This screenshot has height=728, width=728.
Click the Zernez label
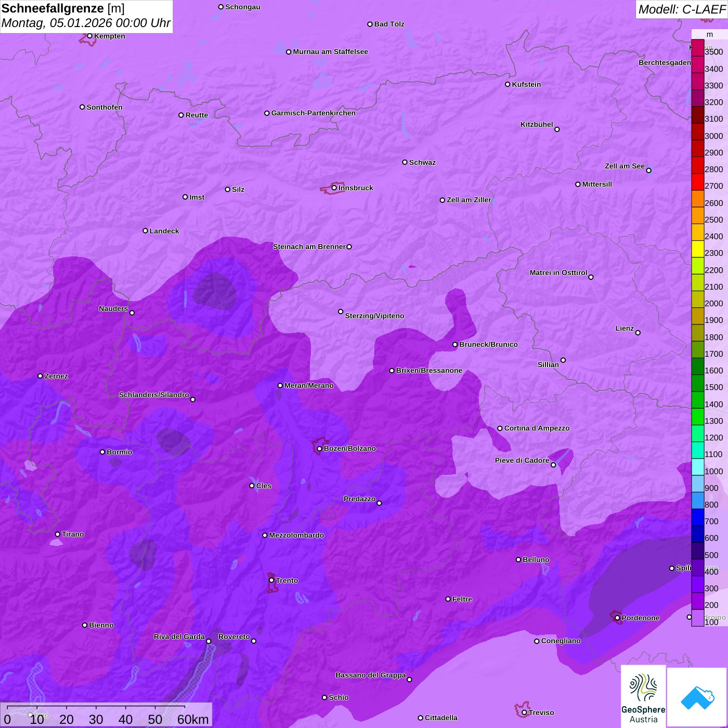[56, 376]
